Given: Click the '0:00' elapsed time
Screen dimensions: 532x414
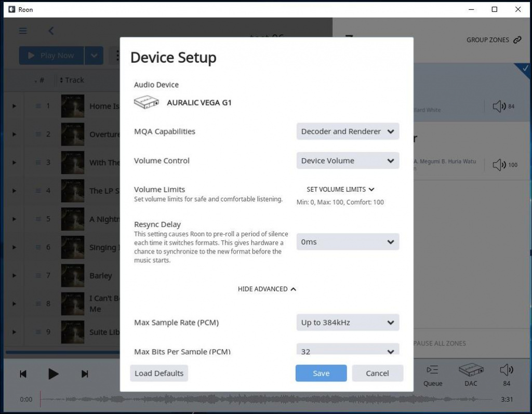Looking at the screenshot, I should click(26, 399).
